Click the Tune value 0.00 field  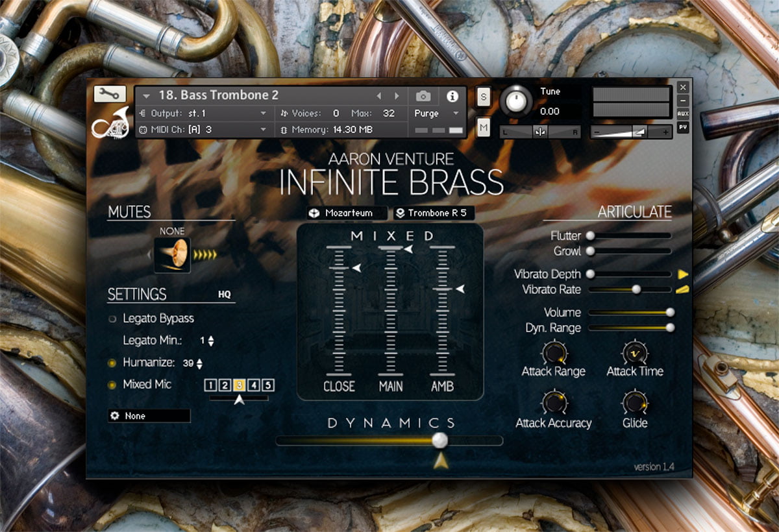(550, 111)
